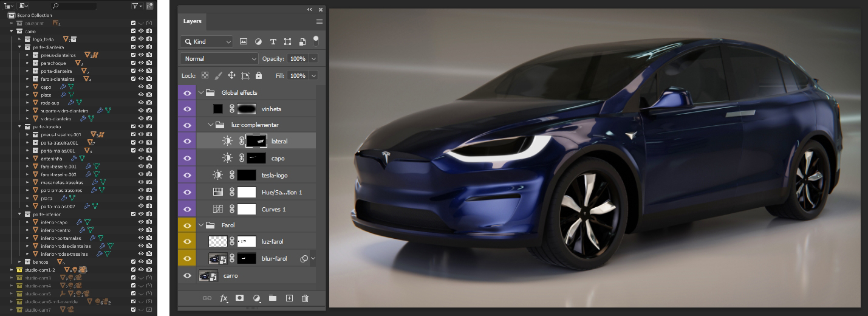Create a new layer with plus icon
The width and height of the screenshot is (868, 316).
(x=289, y=298)
